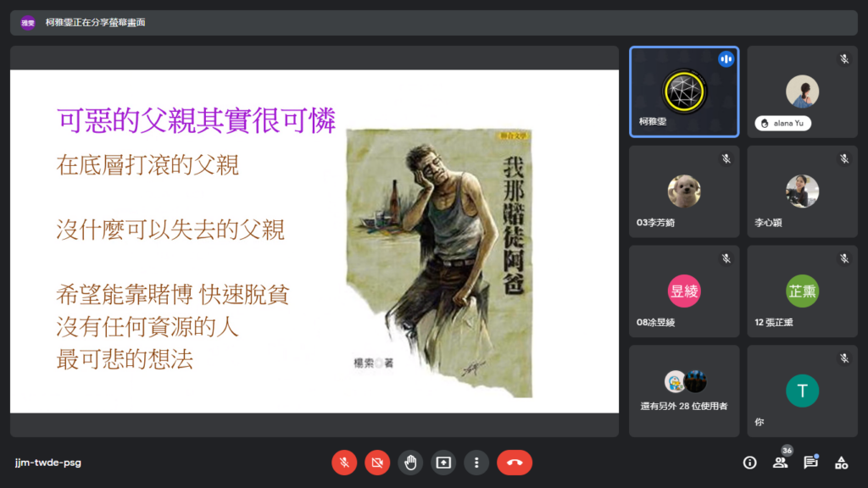Click the slide line 最可悲的想法

point(125,359)
